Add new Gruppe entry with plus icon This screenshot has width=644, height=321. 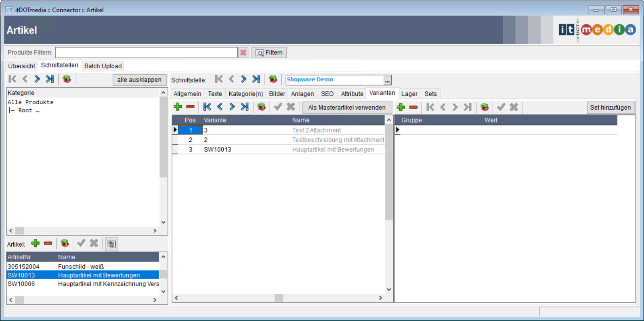(x=401, y=107)
